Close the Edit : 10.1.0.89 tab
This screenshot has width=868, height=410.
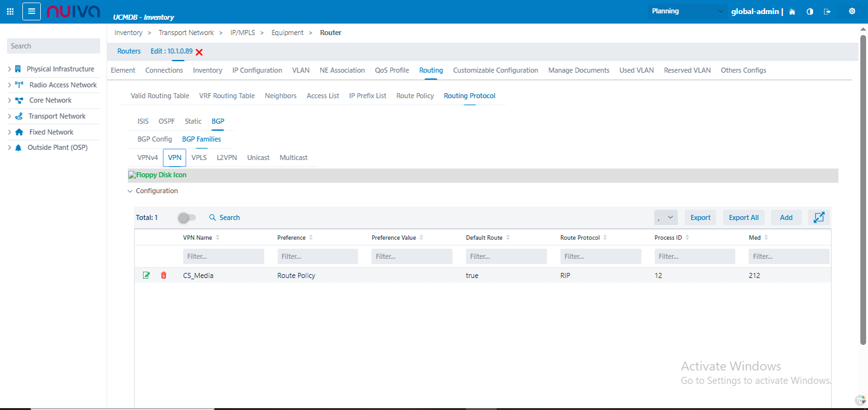(199, 52)
